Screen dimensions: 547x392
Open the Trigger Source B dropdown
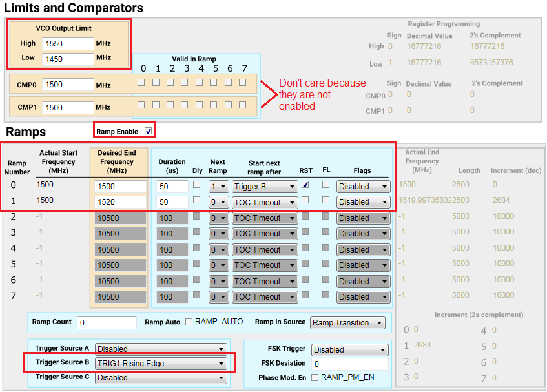click(161, 362)
